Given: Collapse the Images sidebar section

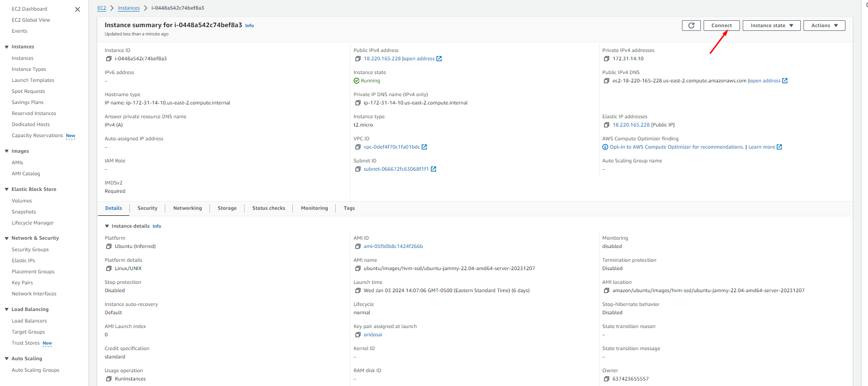Looking at the screenshot, I should pos(6,151).
